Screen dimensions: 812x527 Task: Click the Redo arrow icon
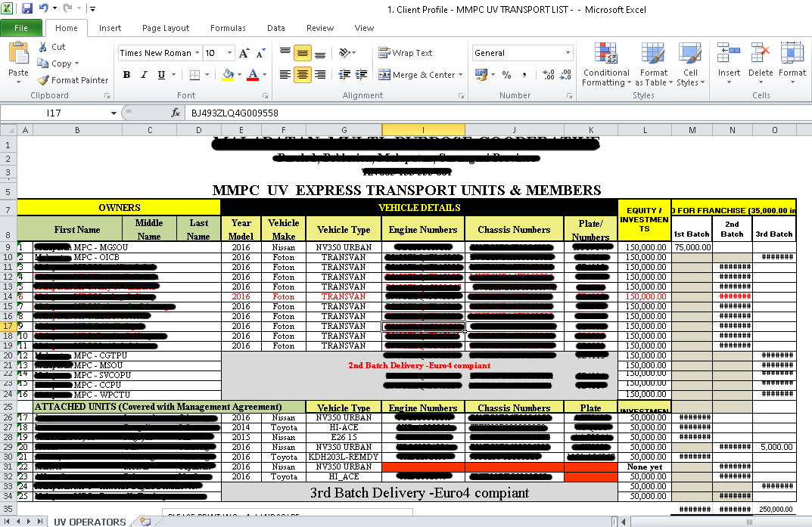[x=67, y=8]
